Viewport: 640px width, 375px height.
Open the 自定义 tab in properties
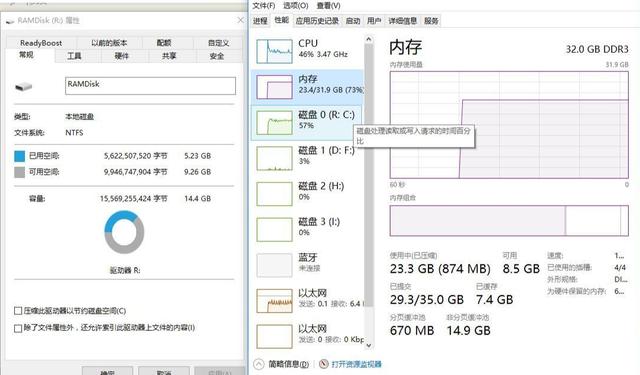tap(218, 43)
